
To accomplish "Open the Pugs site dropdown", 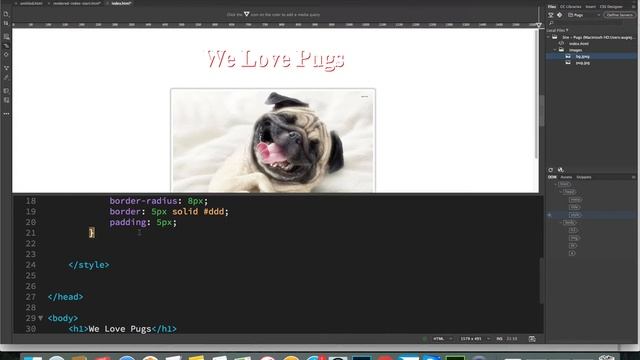I will (x=584, y=15).
